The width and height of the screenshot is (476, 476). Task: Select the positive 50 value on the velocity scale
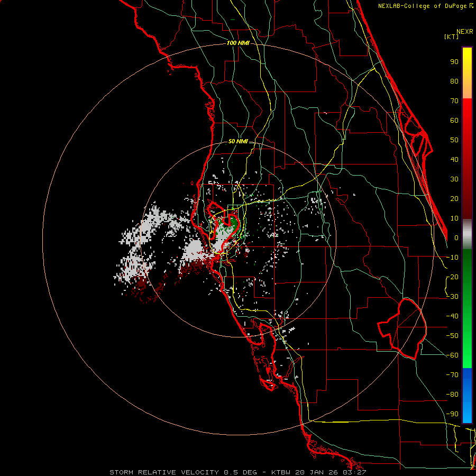point(454,140)
